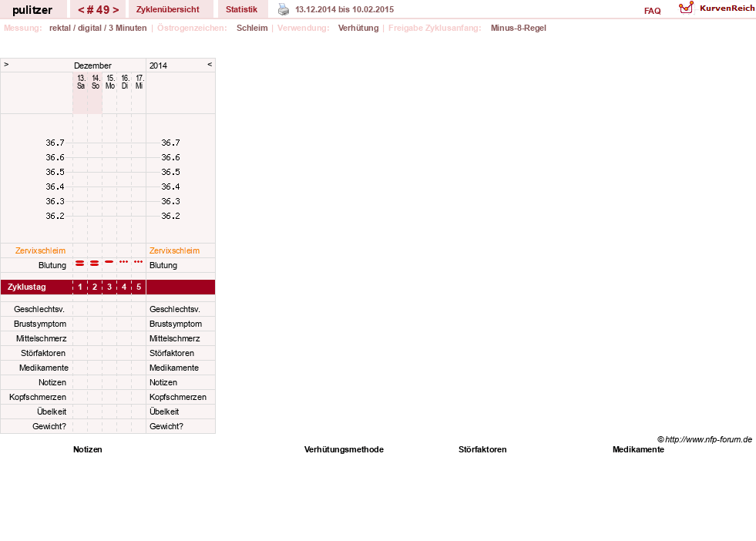Click the left Blutung row label
756x541 pixels.
pos(52,265)
